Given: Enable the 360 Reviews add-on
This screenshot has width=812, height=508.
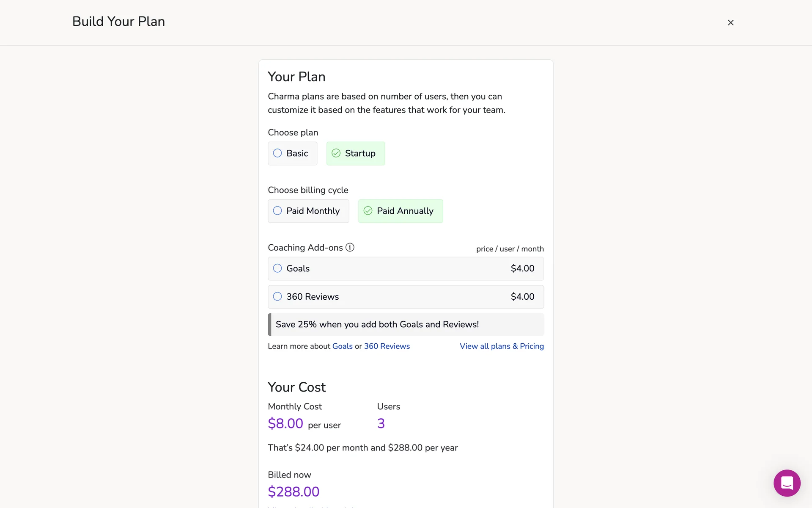Looking at the screenshot, I should tap(406, 297).
